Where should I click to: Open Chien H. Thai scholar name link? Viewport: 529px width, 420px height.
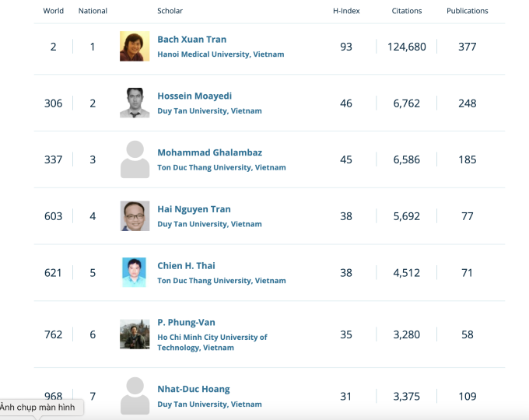[185, 266]
